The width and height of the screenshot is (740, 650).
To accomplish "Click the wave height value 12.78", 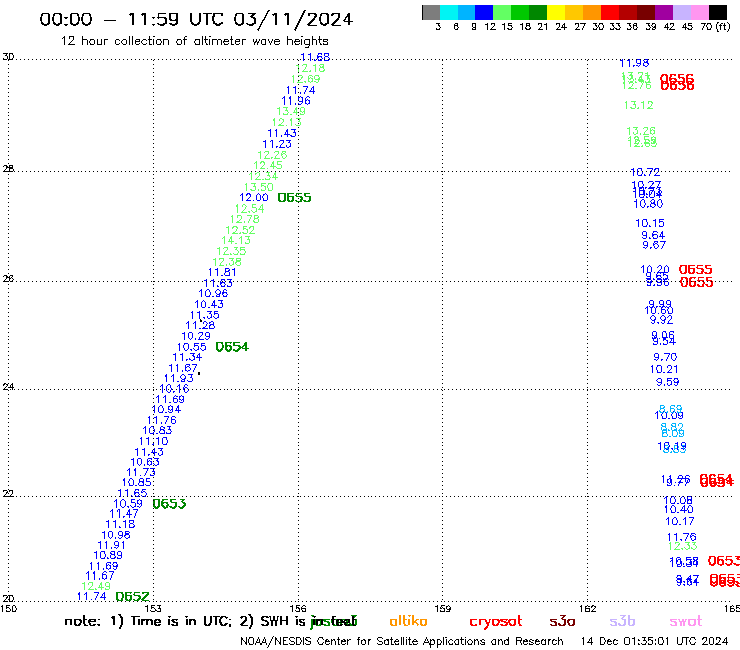I will [245, 219].
